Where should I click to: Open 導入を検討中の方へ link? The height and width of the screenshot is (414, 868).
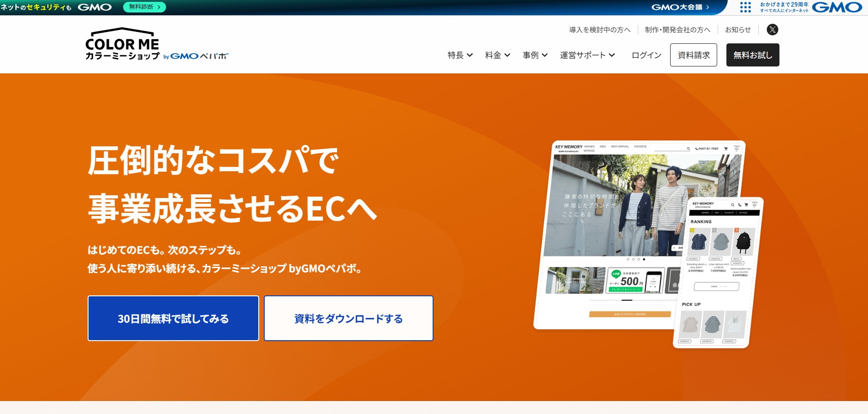[600, 30]
